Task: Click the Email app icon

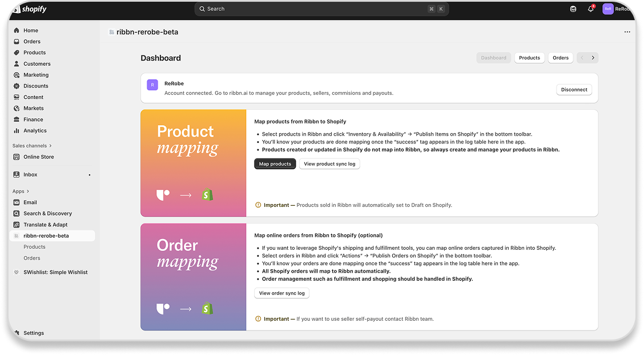Action: [17, 202]
